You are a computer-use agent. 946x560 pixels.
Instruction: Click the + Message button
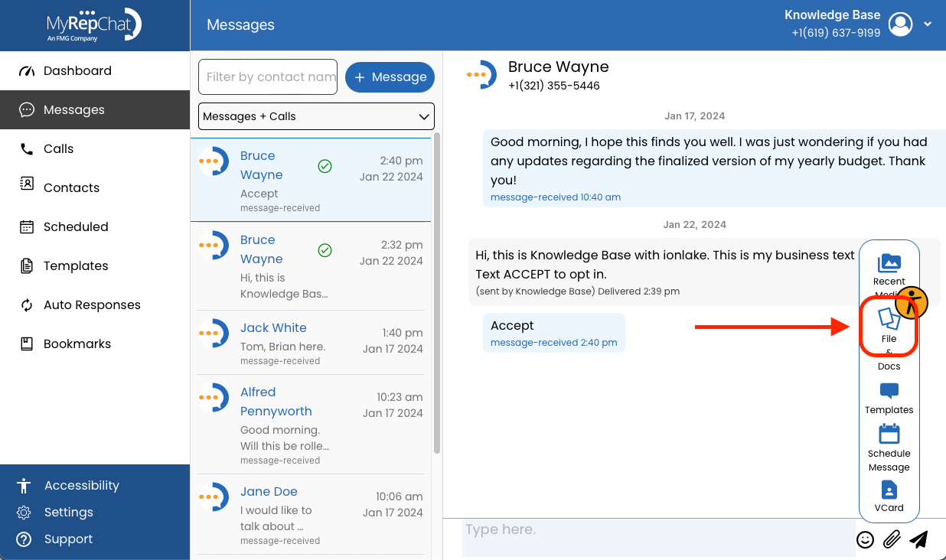click(390, 77)
